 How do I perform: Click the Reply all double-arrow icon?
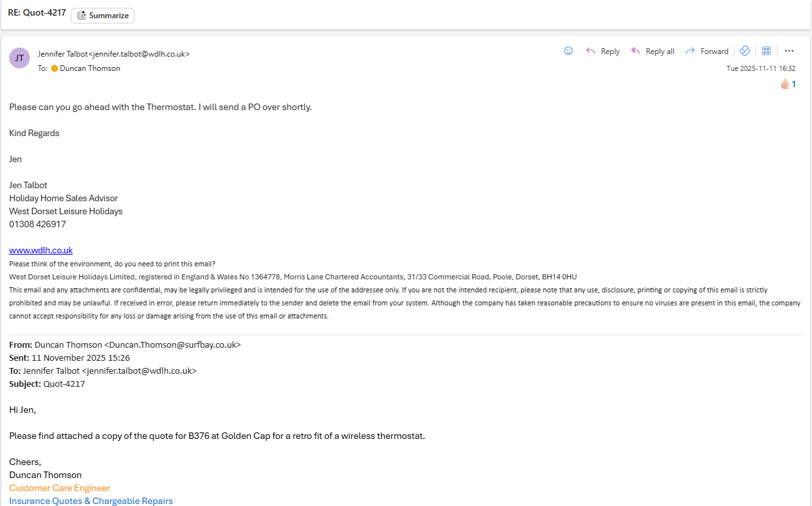(636, 51)
